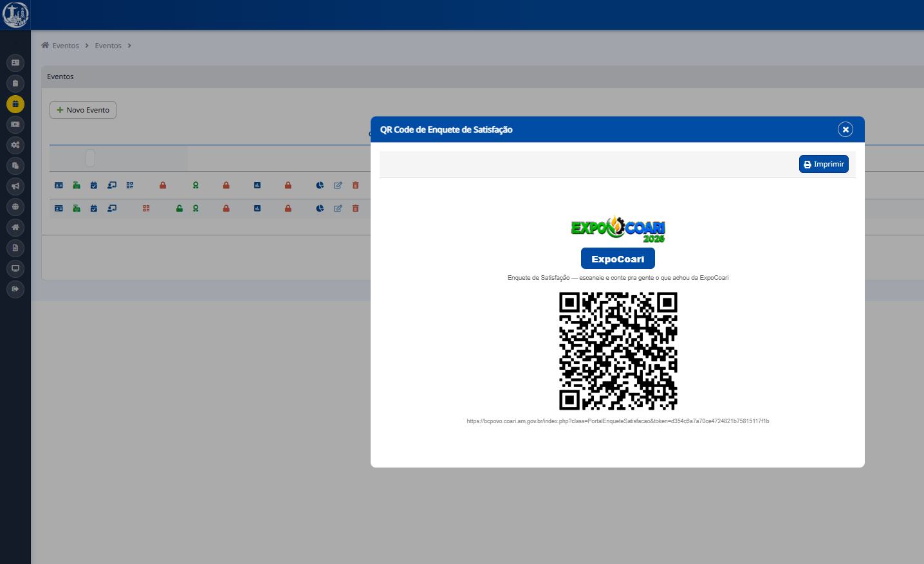Click the pie chart icon in second event row
The height and width of the screenshot is (564, 924).
point(320,208)
